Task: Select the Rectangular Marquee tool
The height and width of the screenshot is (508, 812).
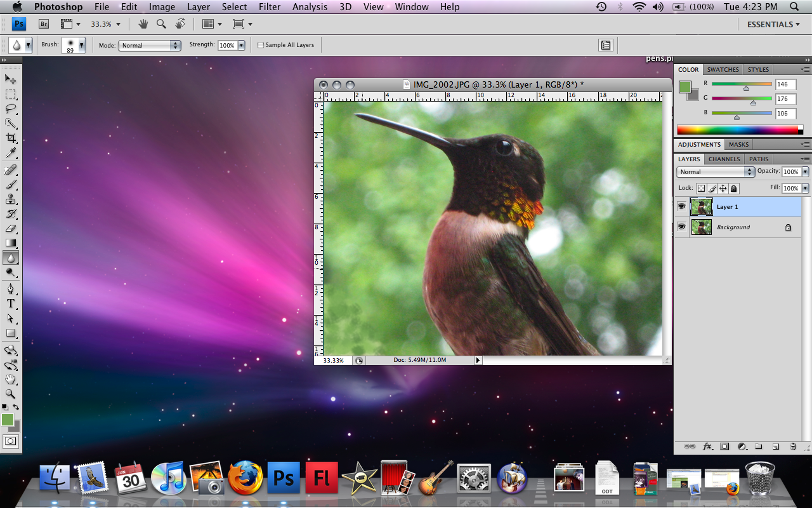Action: click(x=11, y=94)
